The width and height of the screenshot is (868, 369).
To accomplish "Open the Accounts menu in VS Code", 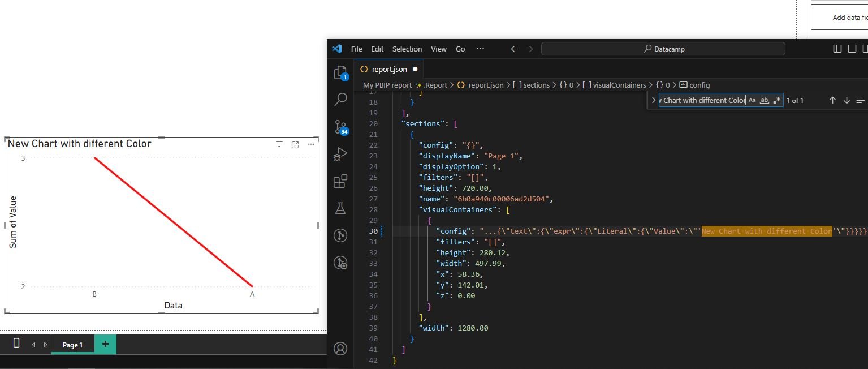I will [x=340, y=349].
